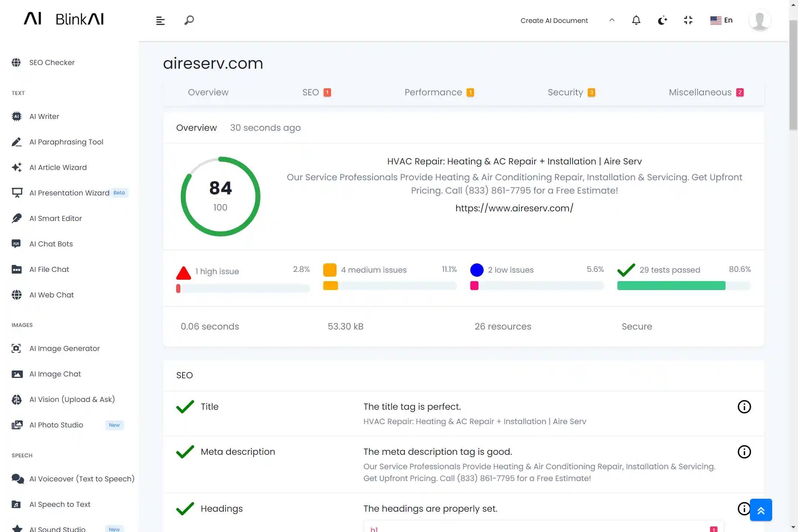The height and width of the screenshot is (532, 798).
Task: Click Create AI Document button
Action: click(554, 21)
